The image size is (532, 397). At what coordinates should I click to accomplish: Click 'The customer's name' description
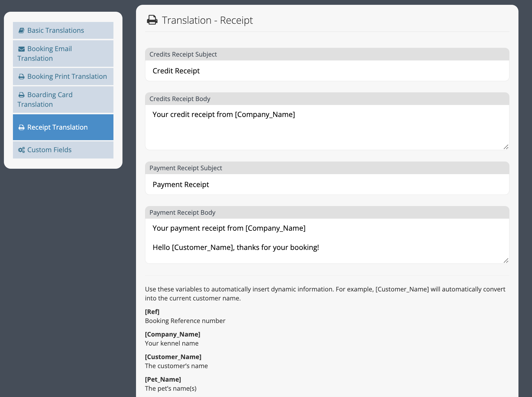click(176, 366)
